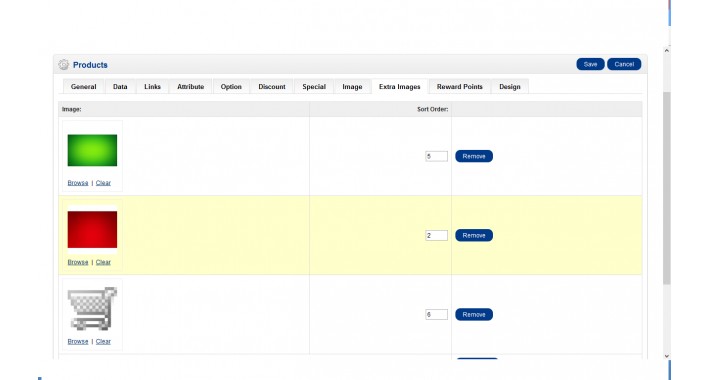Click the vertical scrollbar thumb

tap(667, 188)
